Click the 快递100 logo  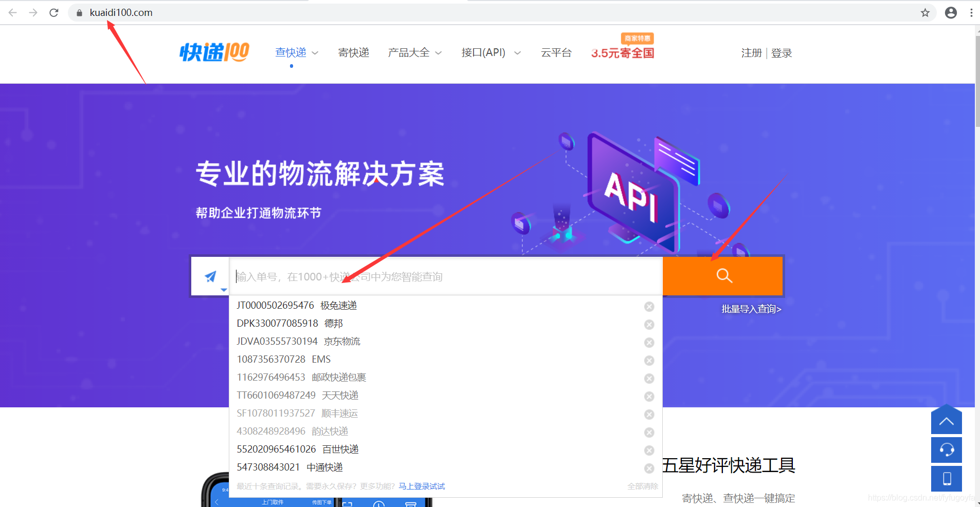pos(214,52)
